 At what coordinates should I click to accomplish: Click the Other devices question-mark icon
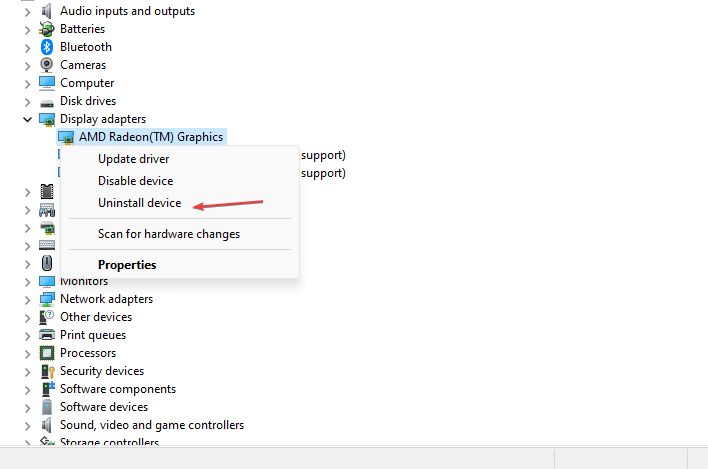(47, 317)
